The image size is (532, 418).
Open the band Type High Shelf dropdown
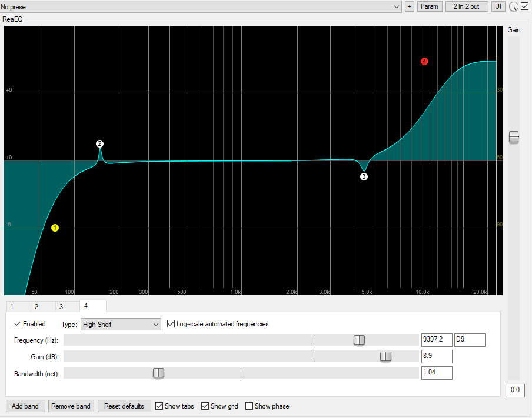(x=121, y=324)
